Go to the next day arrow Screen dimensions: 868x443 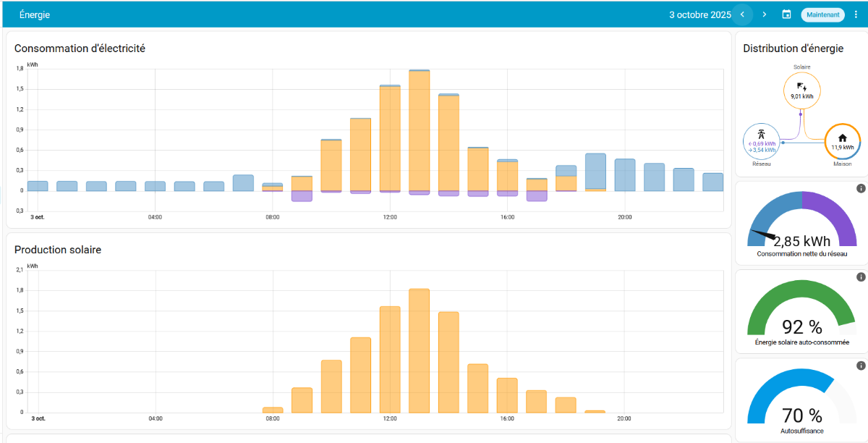[x=765, y=14]
